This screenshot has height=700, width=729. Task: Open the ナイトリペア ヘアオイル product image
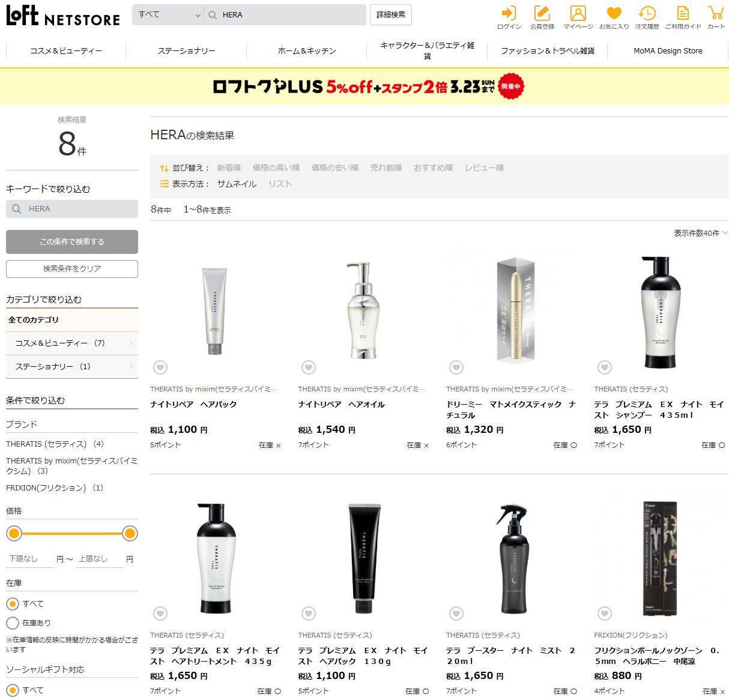363,311
